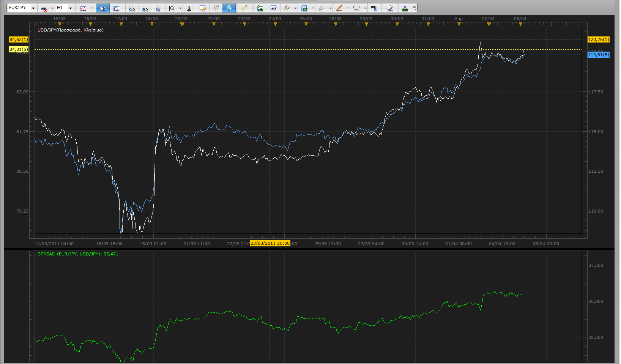Toggle the highlighted globe icon
621x364 pixels.
(x=229, y=8)
